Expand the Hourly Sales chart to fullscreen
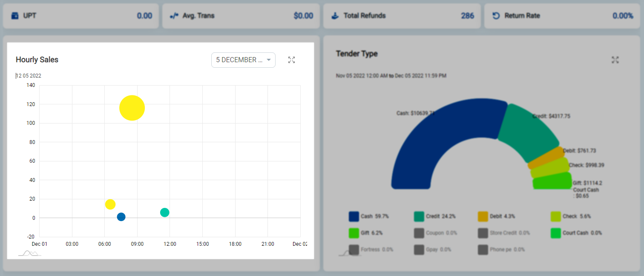644x276 pixels. point(291,60)
